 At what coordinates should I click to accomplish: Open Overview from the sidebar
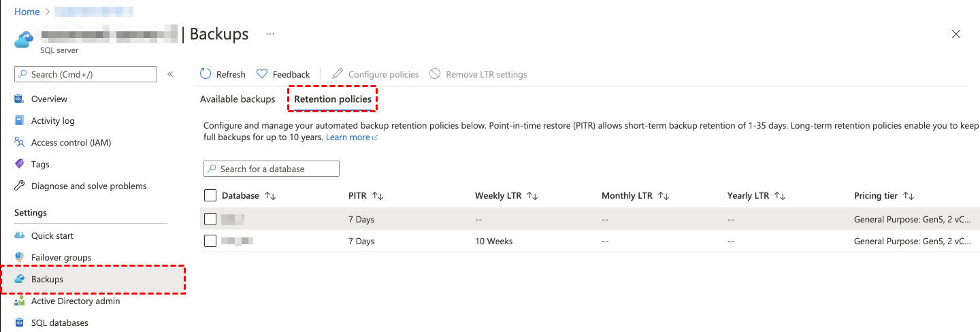click(49, 99)
